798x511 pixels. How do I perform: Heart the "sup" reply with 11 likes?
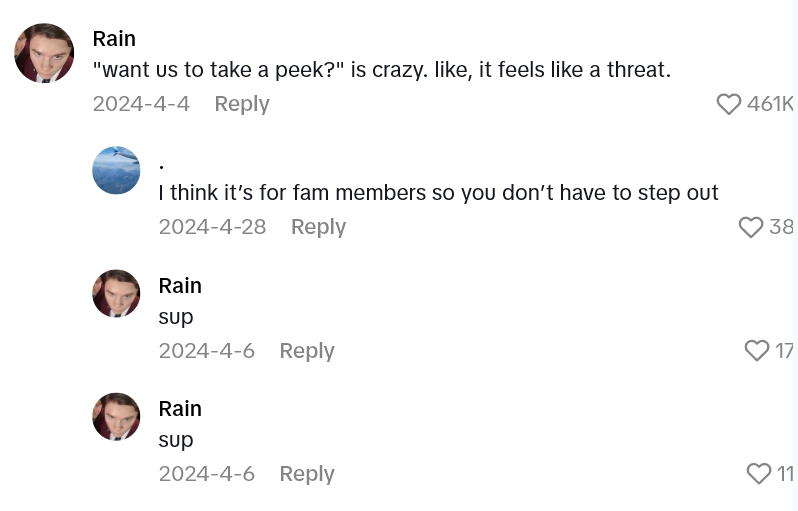(759, 473)
